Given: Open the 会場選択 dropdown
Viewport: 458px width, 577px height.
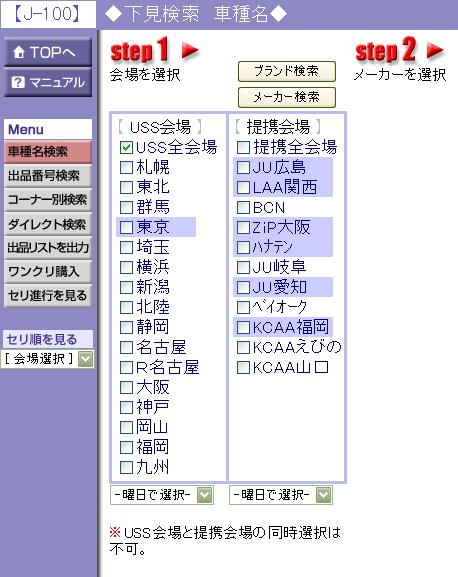Looking at the screenshot, I should pos(47,359).
